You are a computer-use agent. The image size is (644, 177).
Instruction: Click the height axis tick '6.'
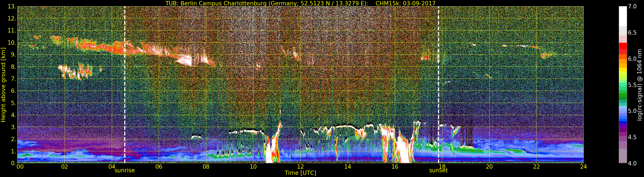[14, 91]
